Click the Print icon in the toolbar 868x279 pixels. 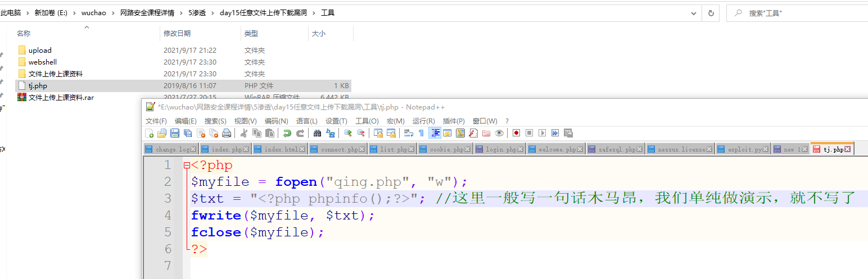click(x=226, y=133)
